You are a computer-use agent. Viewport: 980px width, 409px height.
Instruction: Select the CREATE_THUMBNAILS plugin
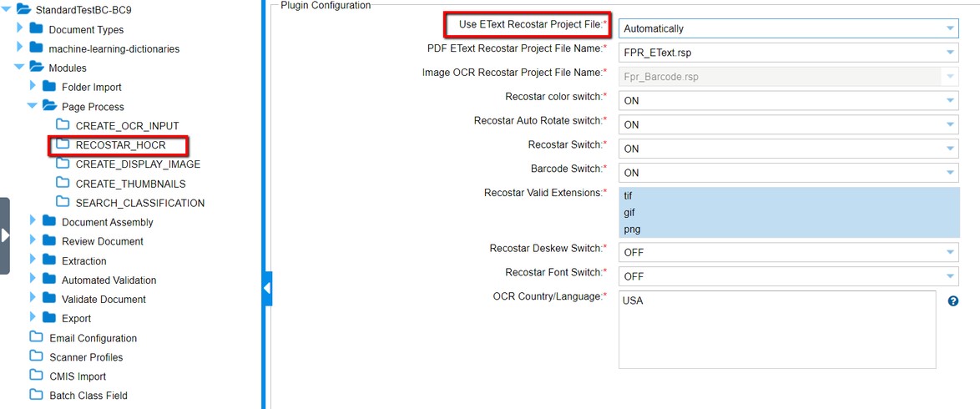tap(130, 184)
